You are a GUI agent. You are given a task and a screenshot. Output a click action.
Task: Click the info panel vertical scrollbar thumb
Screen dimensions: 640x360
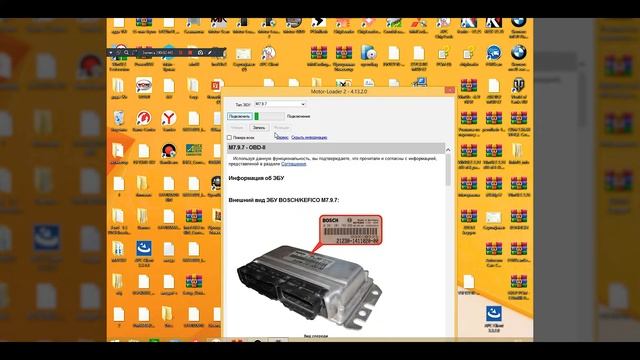(x=448, y=169)
